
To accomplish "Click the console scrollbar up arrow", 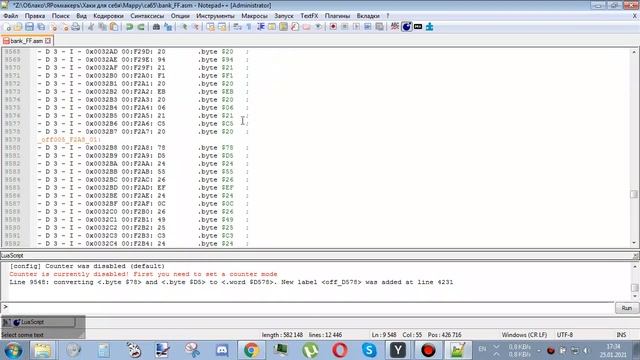I will [x=634, y=267].
